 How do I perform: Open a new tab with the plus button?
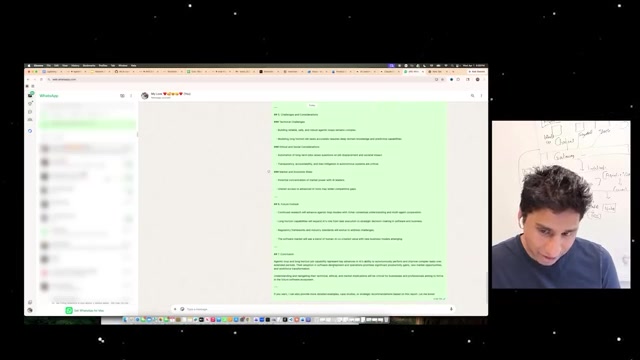click(453, 71)
